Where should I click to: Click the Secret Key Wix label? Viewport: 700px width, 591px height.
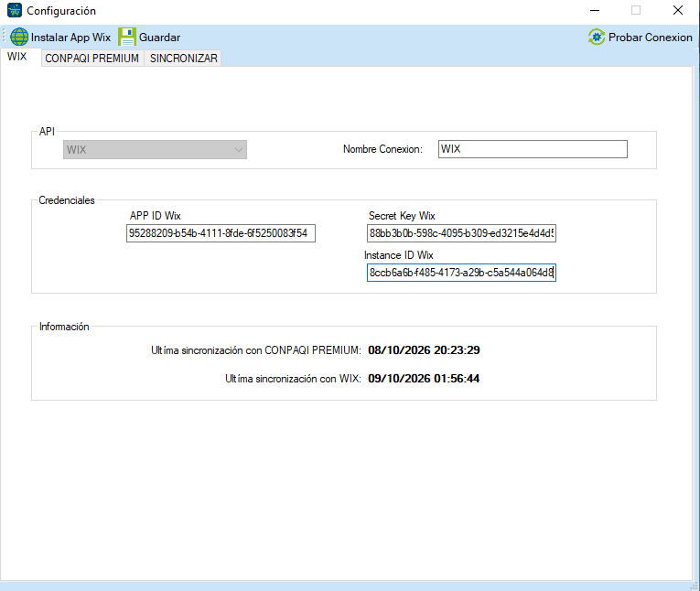pos(402,216)
